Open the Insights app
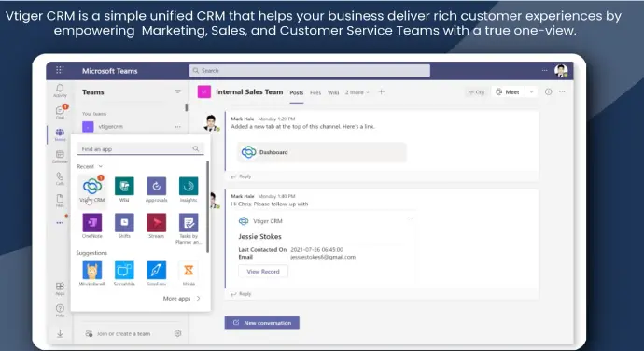Screen dimensions: 644x351 (x=189, y=190)
